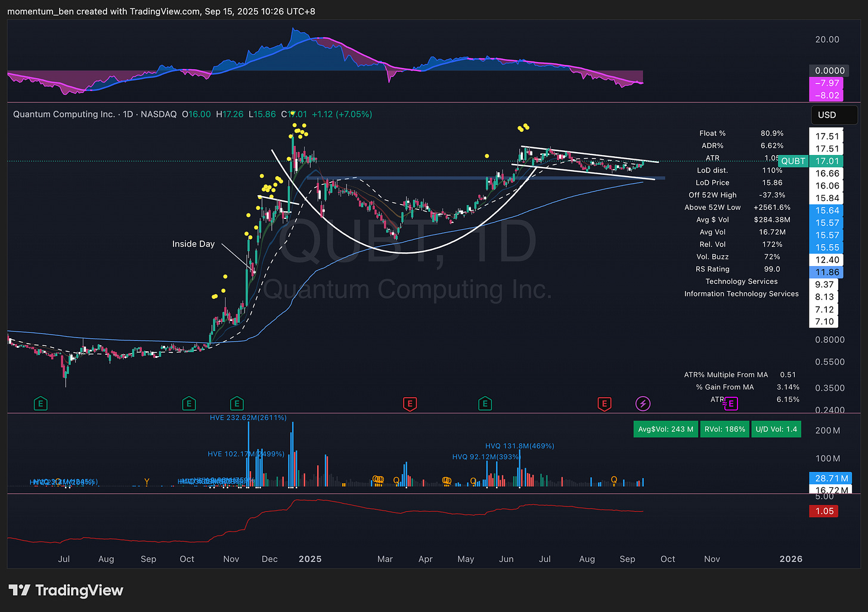Screen dimensions: 868x612
Task: Click the Above 52W Low +2561.6% value
Action: [x=772, y=208]
